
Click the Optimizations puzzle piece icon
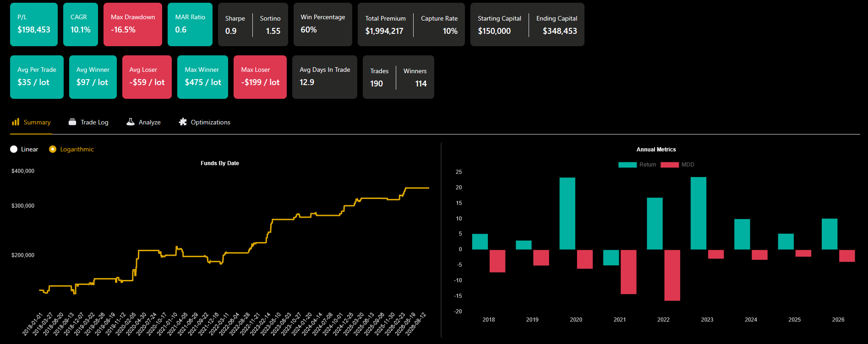coord(183,122)
